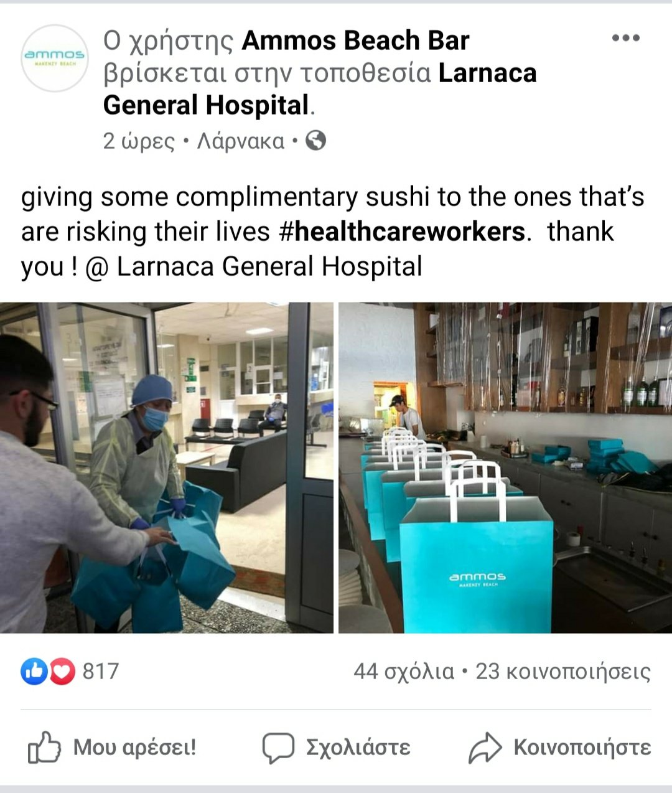Tap the Σχολιάστε comment button
Image resolution: width=672 pixels, height=793 pixels.
pos(358,747)
